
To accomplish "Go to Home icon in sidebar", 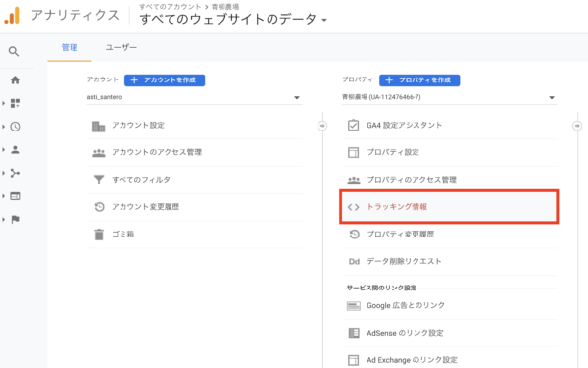I will pyautogui.click(x=15, y=80).
